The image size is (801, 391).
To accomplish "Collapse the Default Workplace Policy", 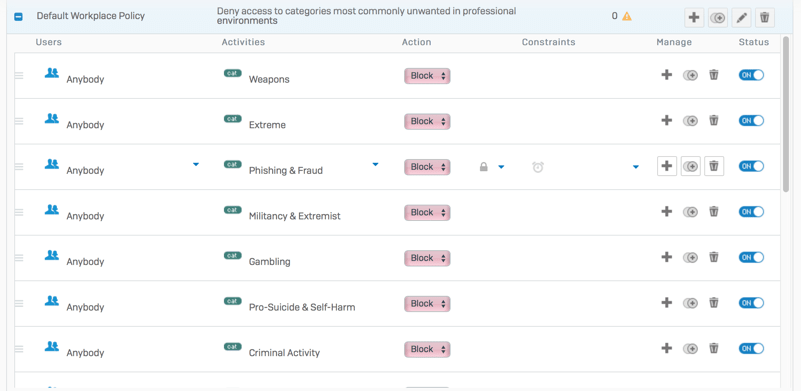I will (x=18, y=16).
